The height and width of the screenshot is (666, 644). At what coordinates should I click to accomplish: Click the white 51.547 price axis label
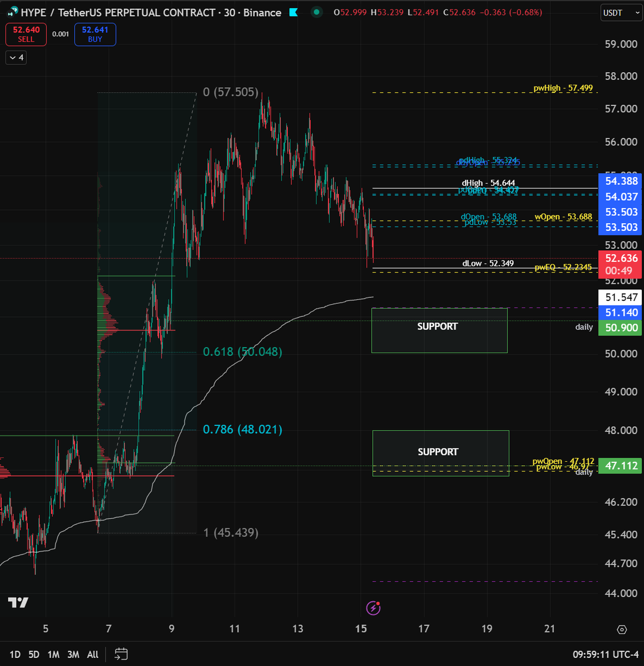click(621, 297)
